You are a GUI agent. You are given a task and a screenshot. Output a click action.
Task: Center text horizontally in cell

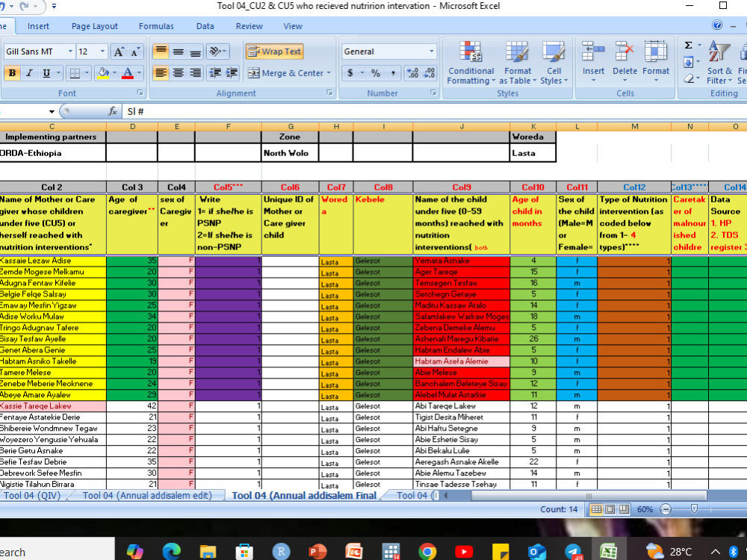179,73
